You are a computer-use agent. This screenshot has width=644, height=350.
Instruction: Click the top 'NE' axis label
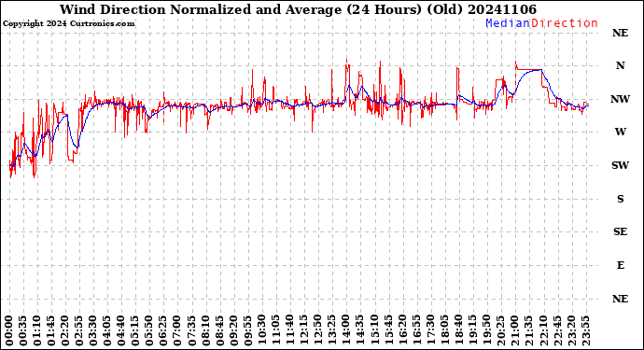coord(620,33)
